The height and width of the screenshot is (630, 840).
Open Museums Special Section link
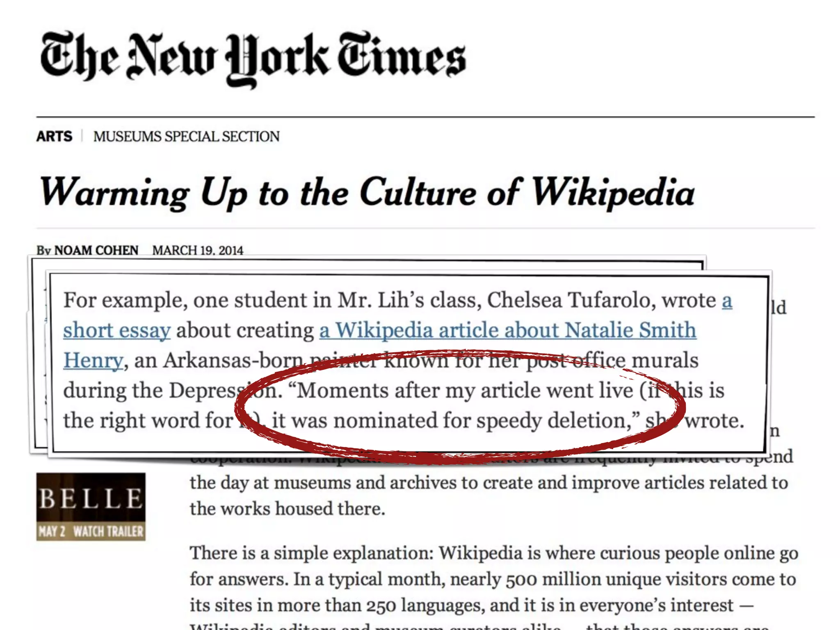[186, 136]
